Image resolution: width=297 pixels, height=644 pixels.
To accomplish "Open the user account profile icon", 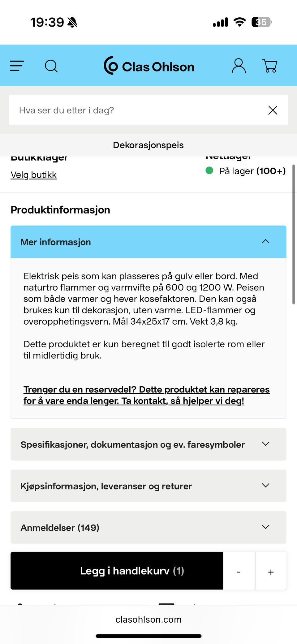I will pyautogui.click(x=239, y=66).
